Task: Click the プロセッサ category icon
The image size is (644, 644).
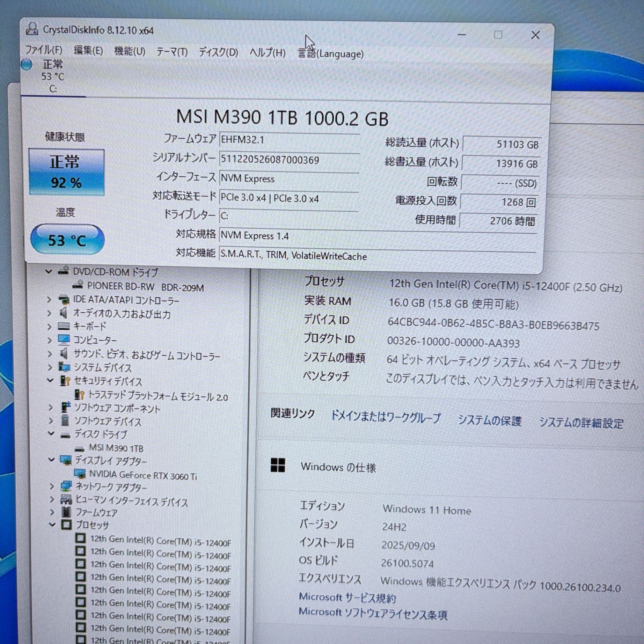Action: (x=67, y=524)
